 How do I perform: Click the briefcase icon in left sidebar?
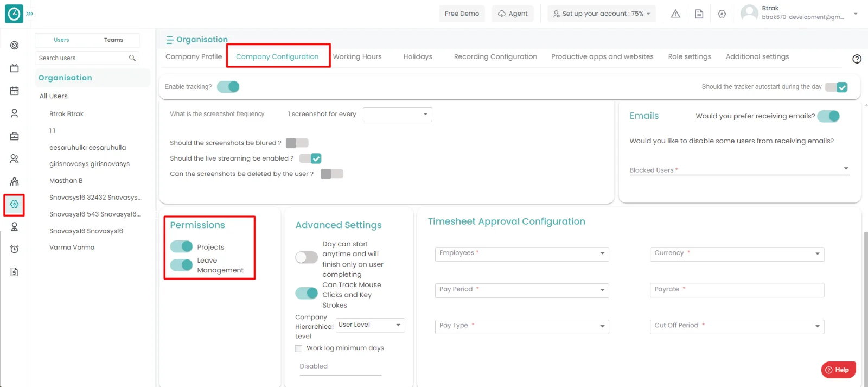15,136
